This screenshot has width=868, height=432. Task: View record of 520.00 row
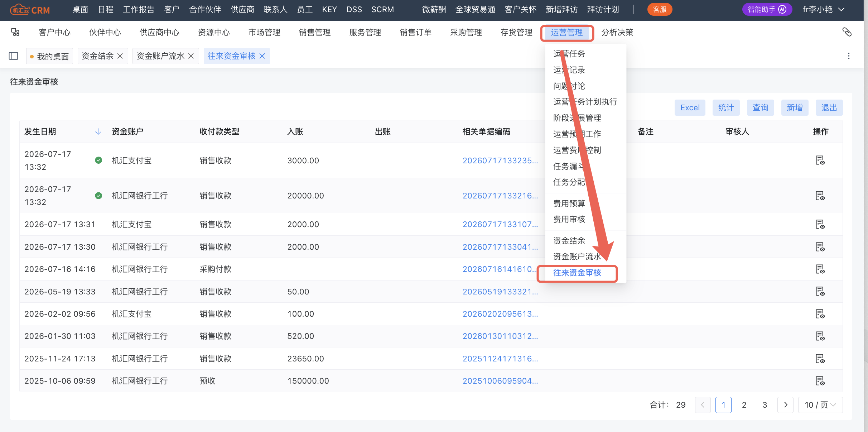[x=820, y=336]
